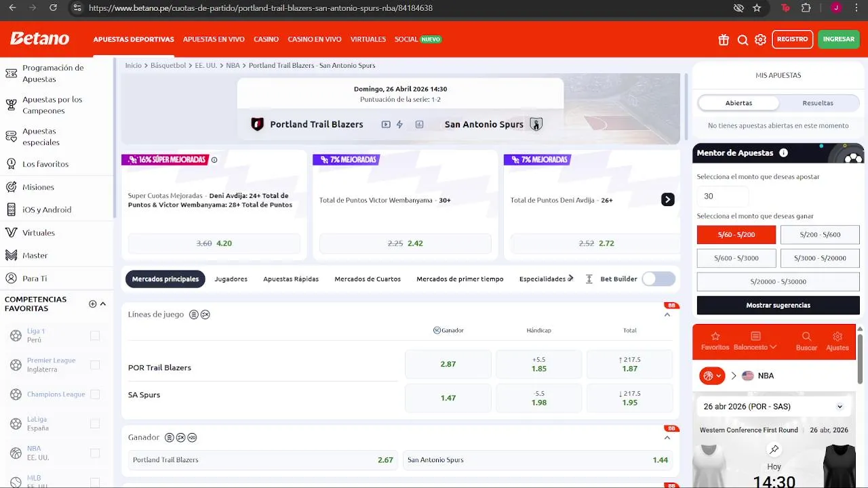Click info icon next to Súper Mejoradas

pyautogui.click(x=214, y=160)
